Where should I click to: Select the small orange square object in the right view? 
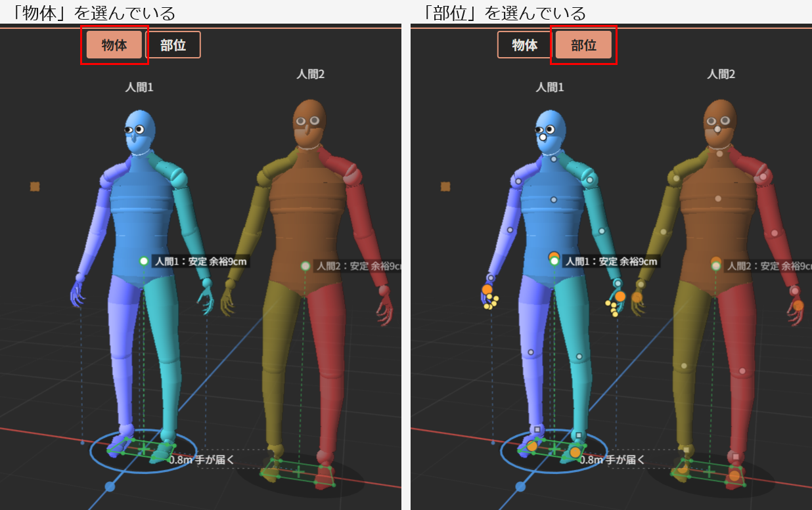[445, 186]
